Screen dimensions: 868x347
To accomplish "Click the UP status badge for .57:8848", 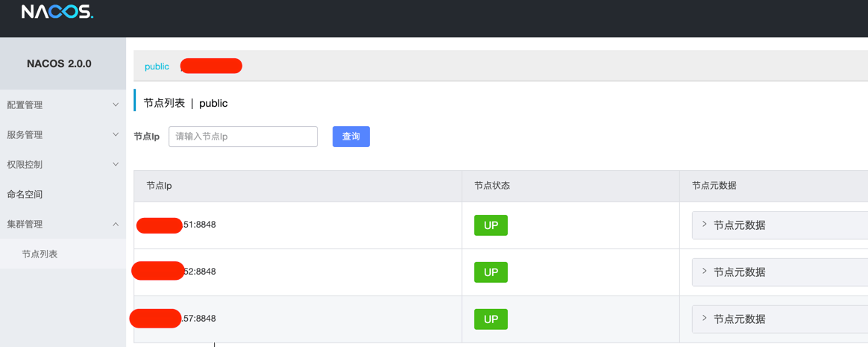I will [491, 319].
